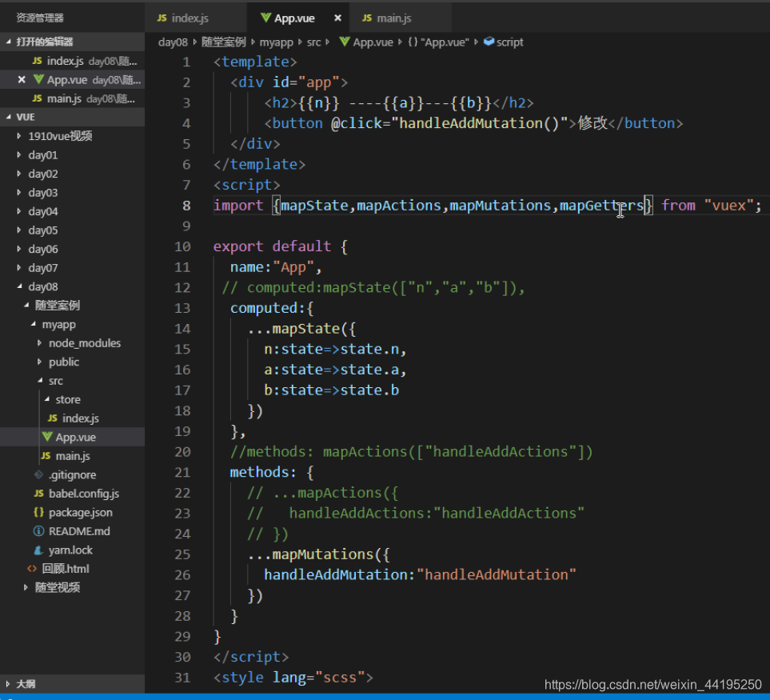770x700 pixels.
Task: Click day08 in the breadcrumb
Action: 173,42
